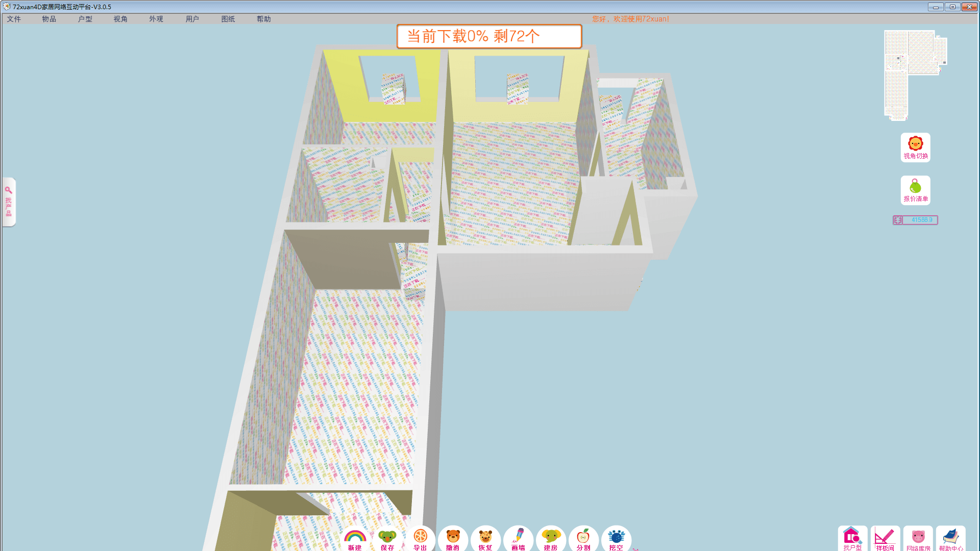Click the yen currency symbol icon

pyautogui.click(x=898, y=220)
